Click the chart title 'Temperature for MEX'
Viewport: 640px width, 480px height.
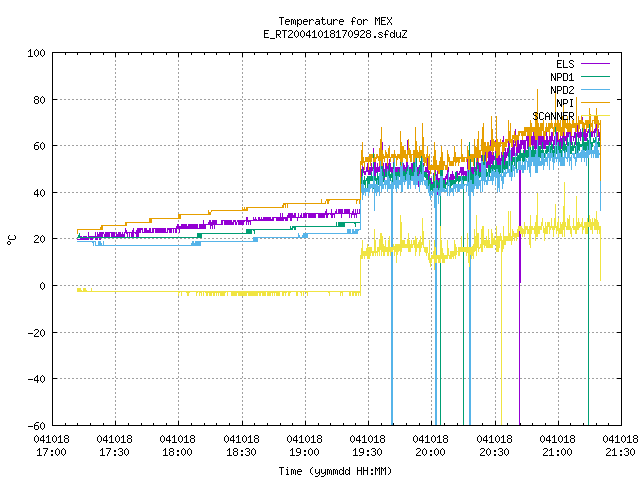pyautogui.click(x=335, y=21)
